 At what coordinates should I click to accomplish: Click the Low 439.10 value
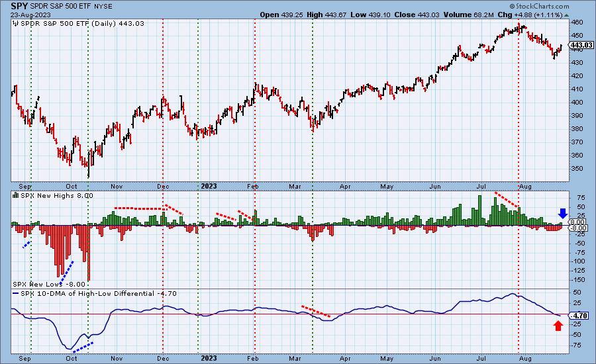click(371, 15)
